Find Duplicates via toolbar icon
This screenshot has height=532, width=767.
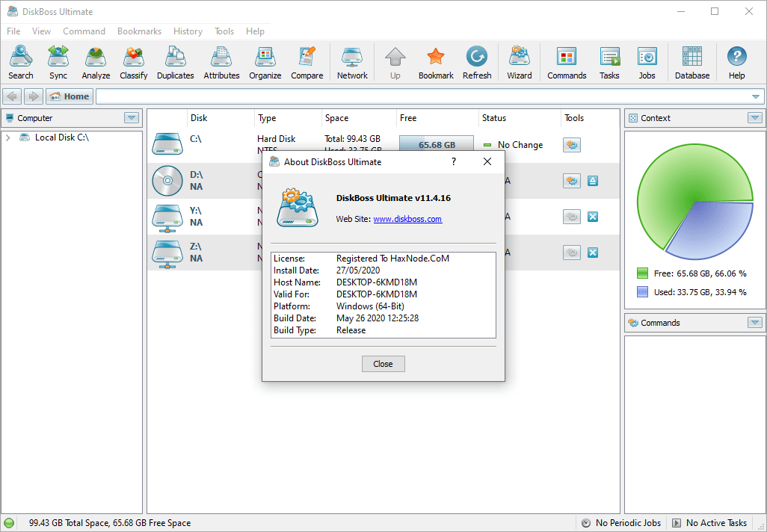pos(175,62)
